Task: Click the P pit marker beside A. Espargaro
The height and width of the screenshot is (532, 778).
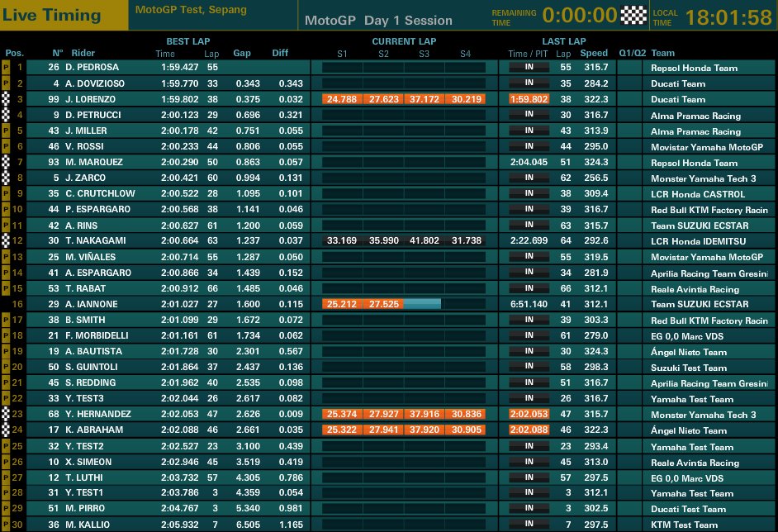Action: pyautogui.click(x=6, y=273)
